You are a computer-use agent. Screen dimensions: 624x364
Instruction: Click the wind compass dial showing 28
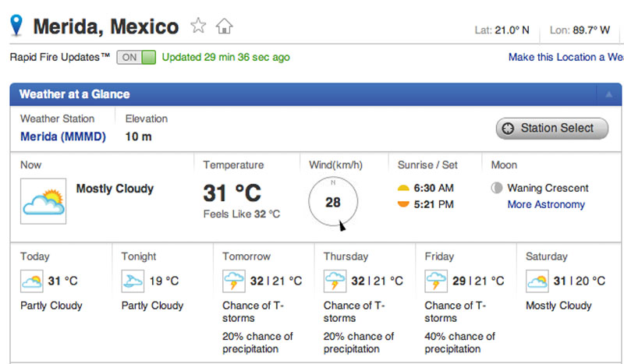click(333, 202)
